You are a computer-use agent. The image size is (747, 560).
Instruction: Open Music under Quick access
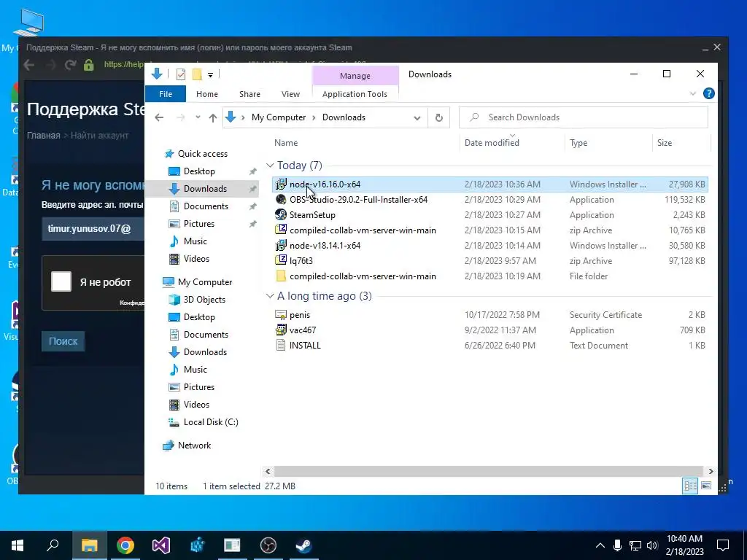click(x=196, y=241)
